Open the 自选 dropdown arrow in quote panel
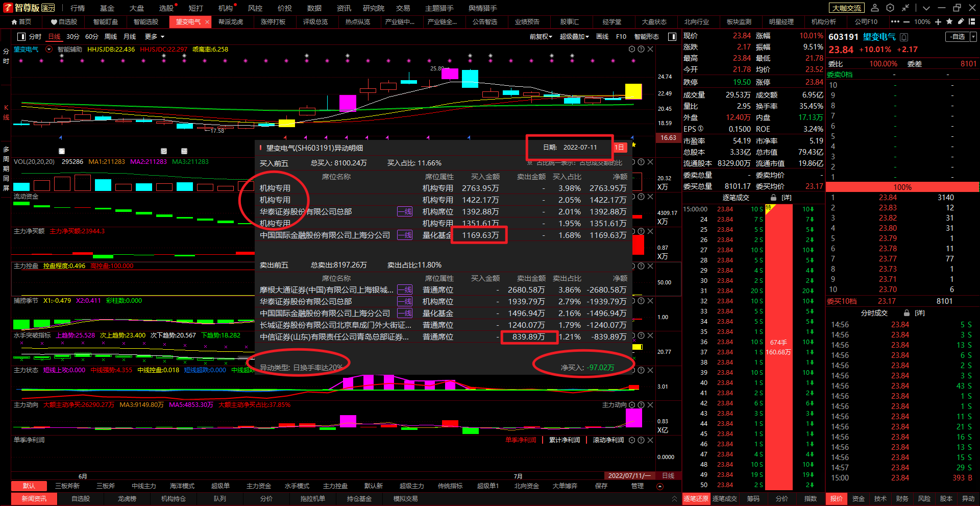 click(973, 37)
